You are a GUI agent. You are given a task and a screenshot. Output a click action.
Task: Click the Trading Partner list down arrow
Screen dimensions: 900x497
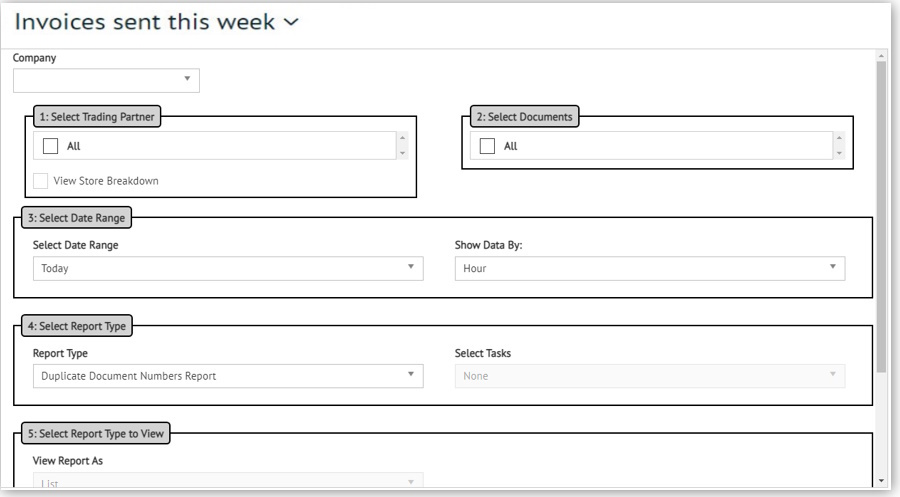point(402,153)
